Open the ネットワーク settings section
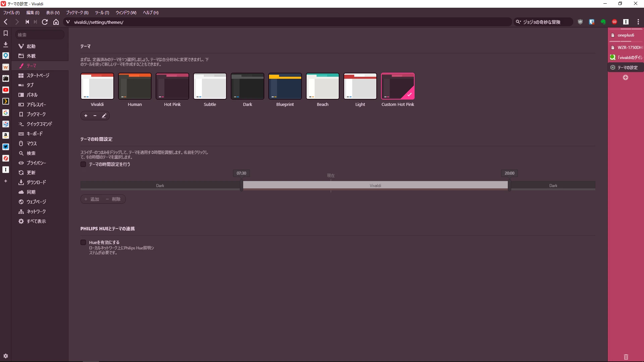 coord(40,212)
